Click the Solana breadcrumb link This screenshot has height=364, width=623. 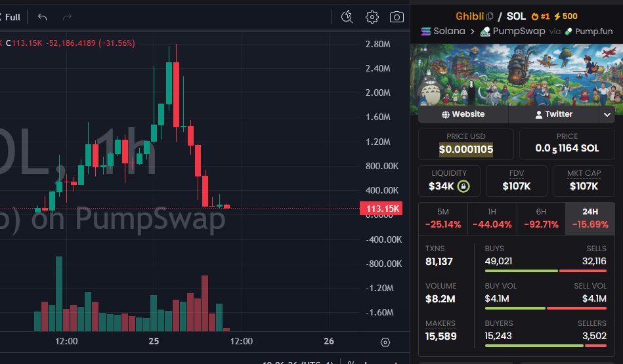[449, 31]
